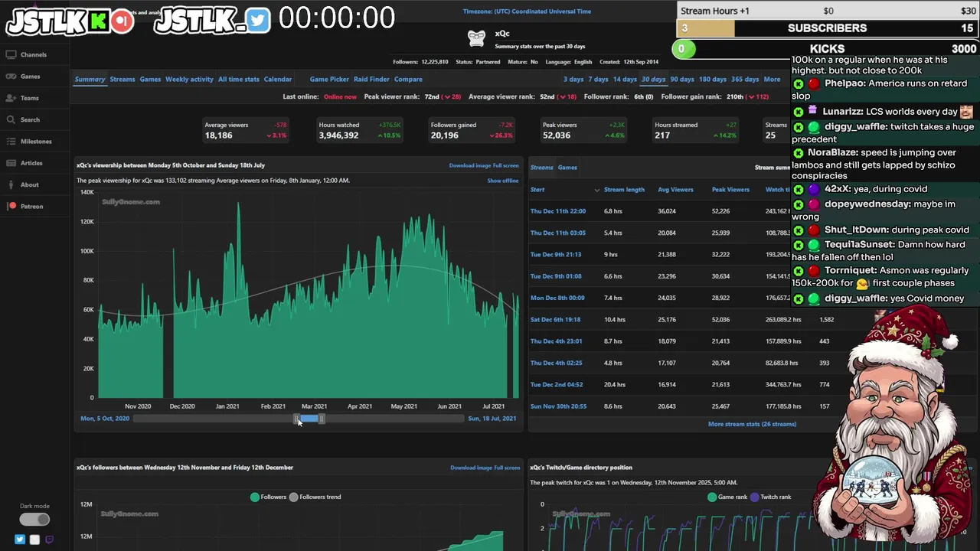Open the Teams people icon in the sidebar

tap(11, 98)
